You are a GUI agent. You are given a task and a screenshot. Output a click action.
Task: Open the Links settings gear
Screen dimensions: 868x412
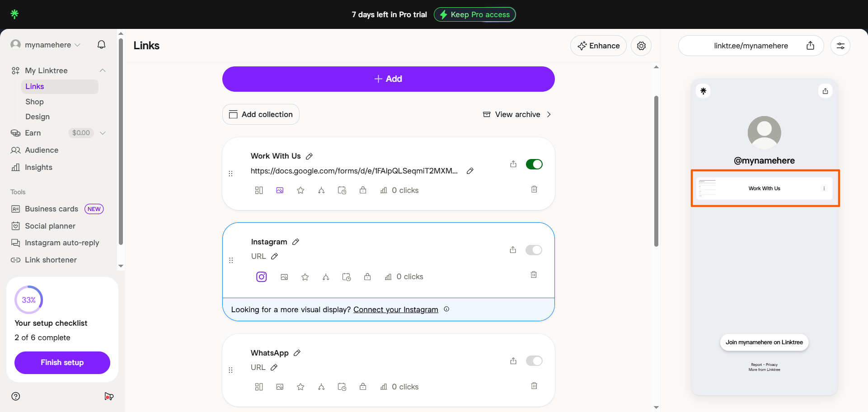[x=641, y=46]
